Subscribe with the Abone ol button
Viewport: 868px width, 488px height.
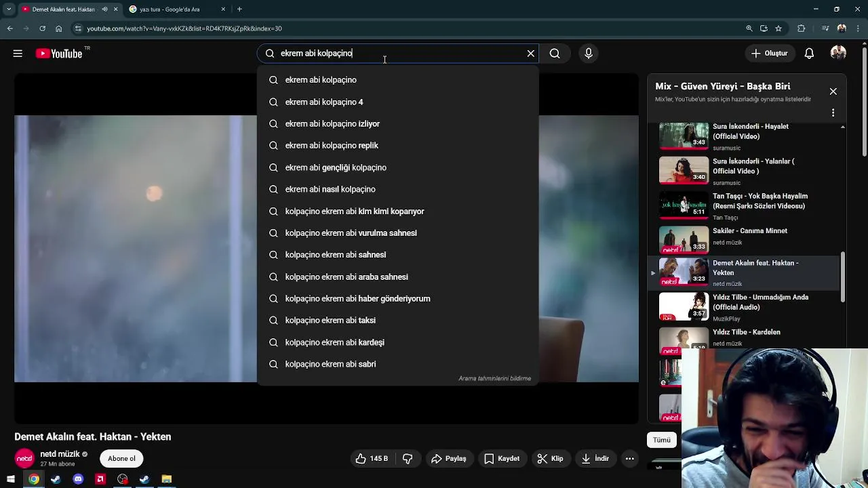pyautogui.click(x=122, y=459)
